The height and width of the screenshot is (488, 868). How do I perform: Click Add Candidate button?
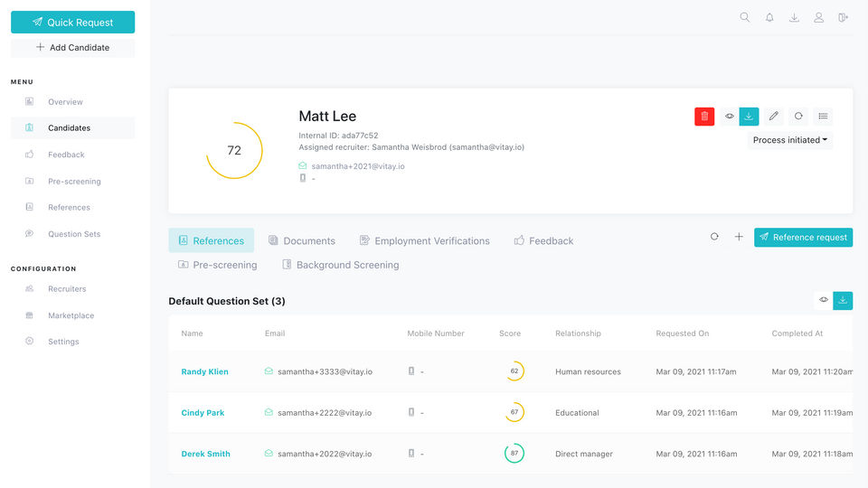(72, 48)
